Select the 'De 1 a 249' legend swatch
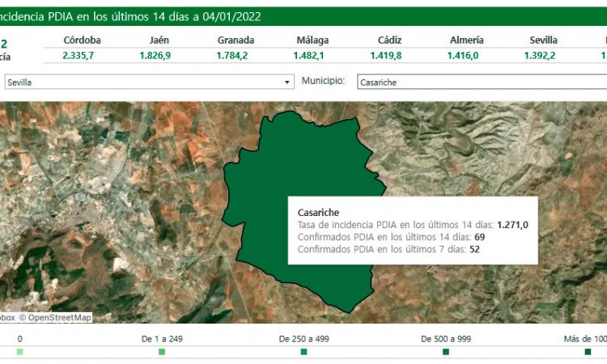This screenshot has height=364, width=607. (x=162, y=352)
